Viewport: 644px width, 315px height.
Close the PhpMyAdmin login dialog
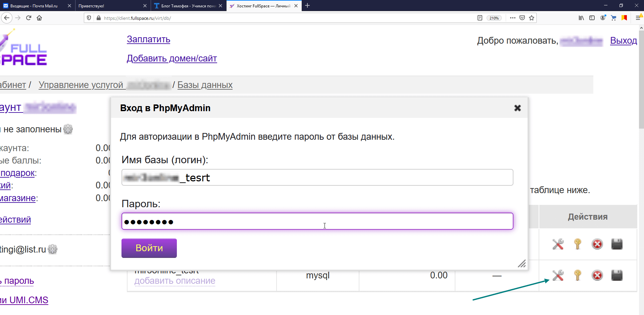click(x=517, y=108)
